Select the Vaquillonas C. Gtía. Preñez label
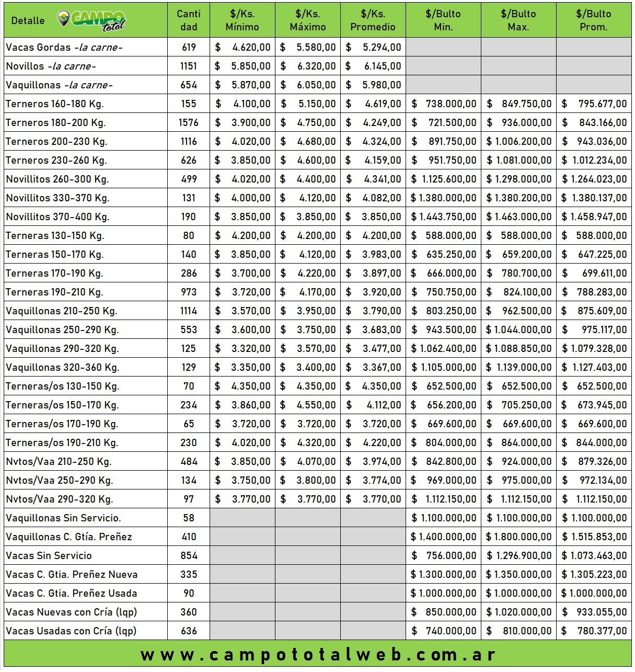This screenshot has width=635, height=672. (69, 537)
